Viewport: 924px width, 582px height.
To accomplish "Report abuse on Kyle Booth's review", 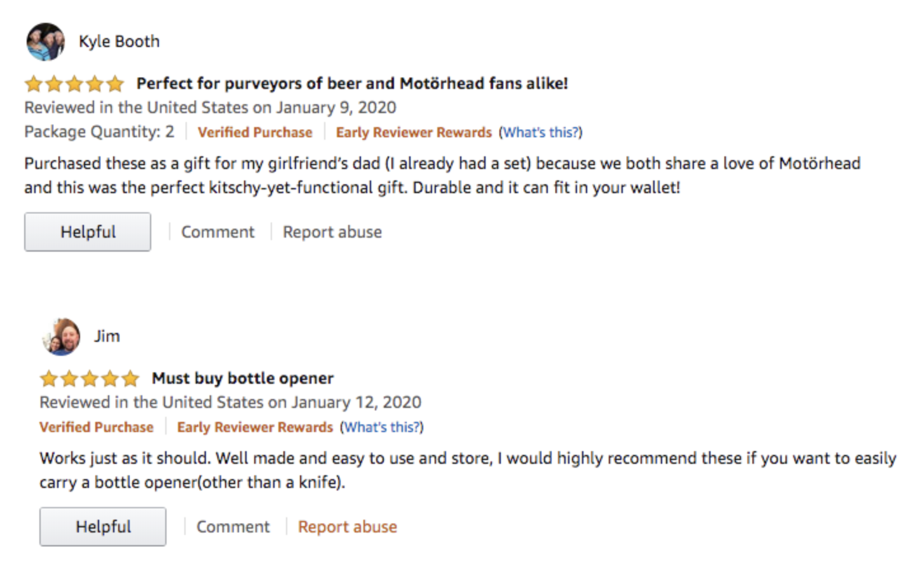I will point(332,232).
